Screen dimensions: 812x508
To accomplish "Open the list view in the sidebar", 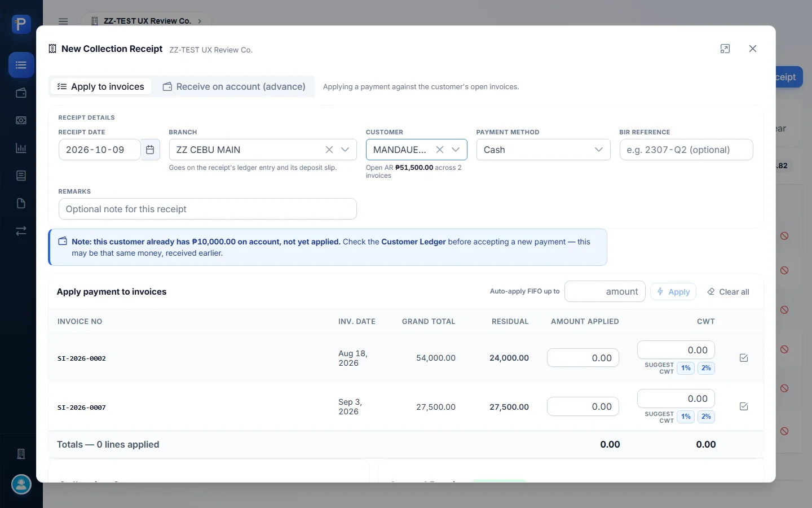I will point(21,65).
